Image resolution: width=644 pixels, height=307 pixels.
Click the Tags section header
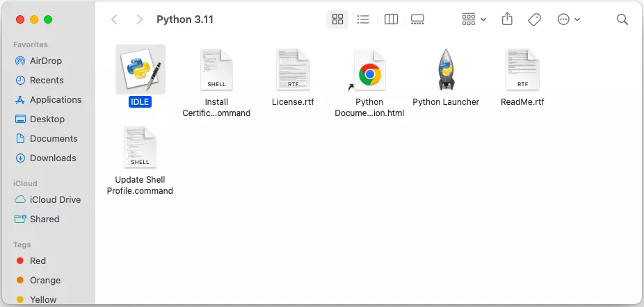22,244
